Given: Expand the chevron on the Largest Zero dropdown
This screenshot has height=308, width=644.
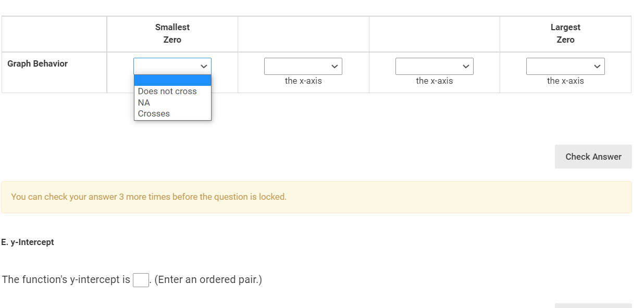Looking at the screenshot, I should tap(598, 66).
